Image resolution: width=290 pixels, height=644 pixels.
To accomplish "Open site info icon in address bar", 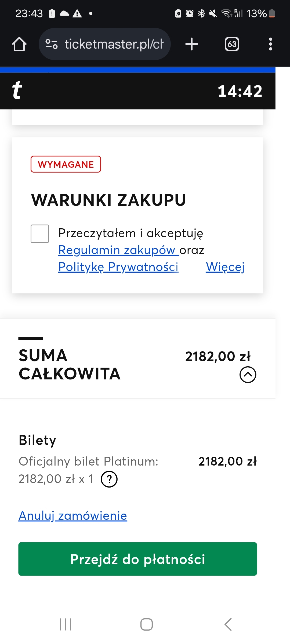I will (51, 44).
